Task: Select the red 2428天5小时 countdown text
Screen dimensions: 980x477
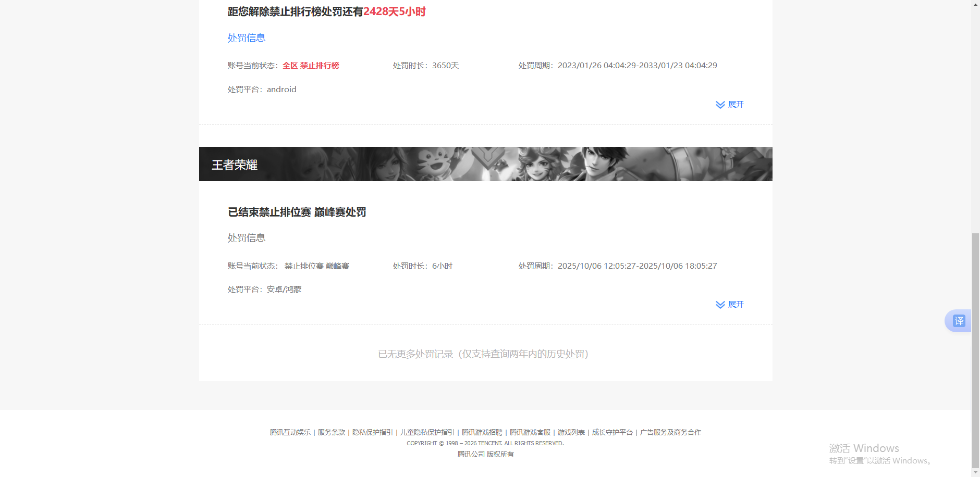Action: pyautogui.click(x=395, y=11)
